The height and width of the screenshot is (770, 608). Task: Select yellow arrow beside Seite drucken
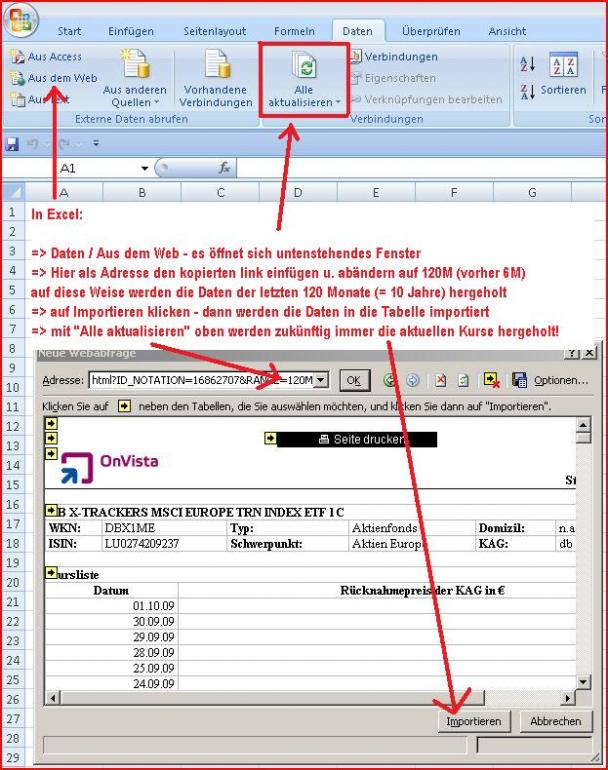[270, 438]
